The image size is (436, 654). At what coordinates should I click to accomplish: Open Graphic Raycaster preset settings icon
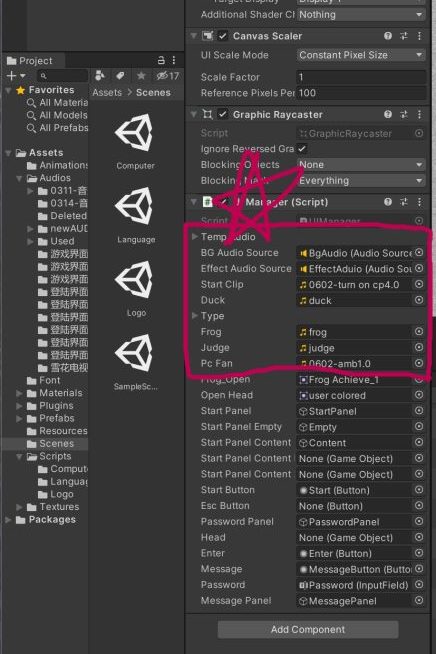(403, 114)
